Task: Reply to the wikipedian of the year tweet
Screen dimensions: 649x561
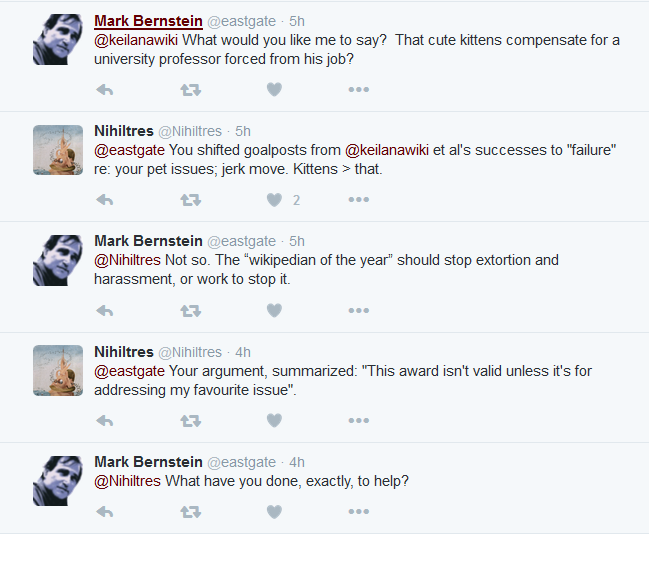Action: tap(104, 311)
